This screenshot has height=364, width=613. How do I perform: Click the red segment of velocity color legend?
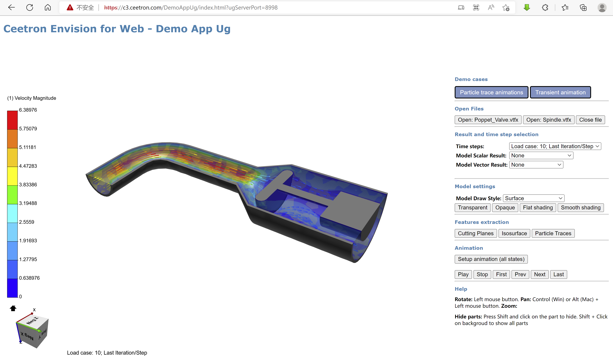pyautogui.click(x=12, y=120)
